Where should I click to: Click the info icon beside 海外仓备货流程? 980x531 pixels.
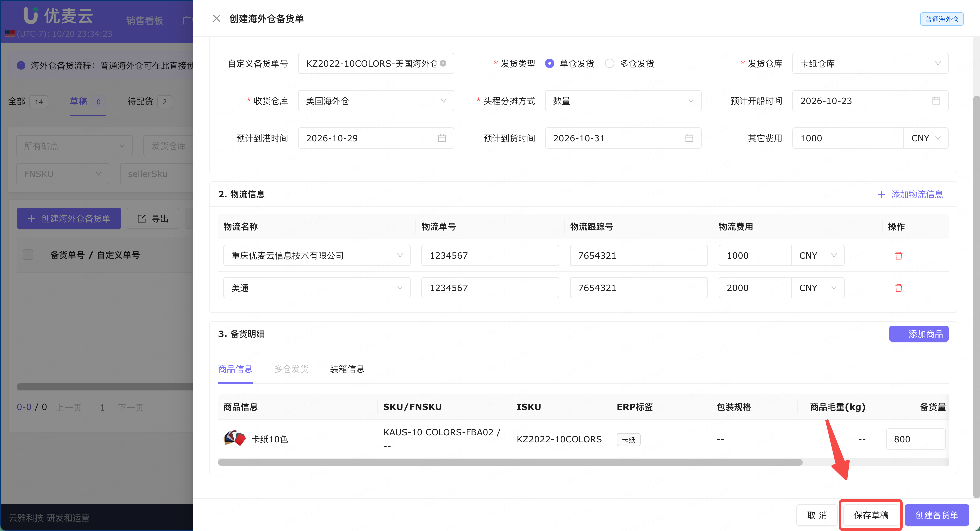click(21, 65)
